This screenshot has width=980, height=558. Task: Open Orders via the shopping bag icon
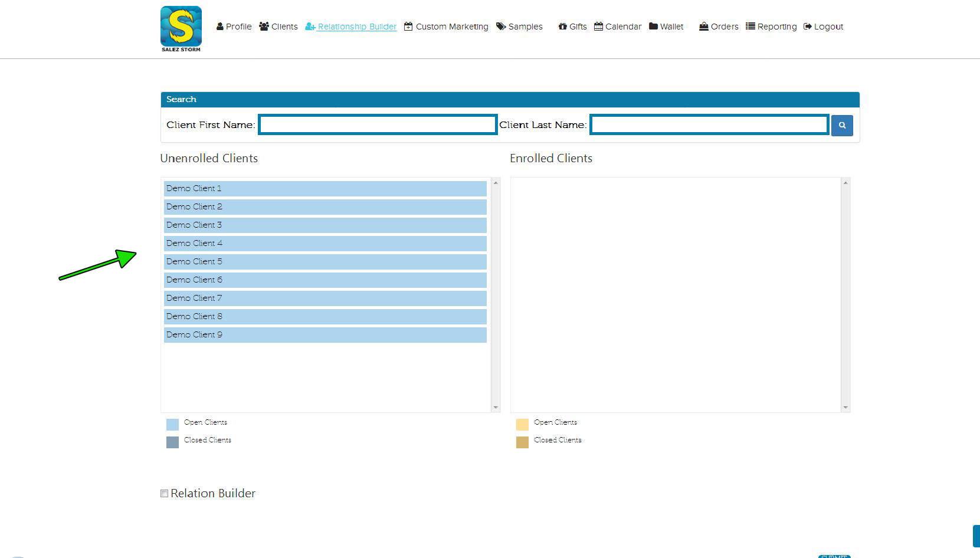703,27
